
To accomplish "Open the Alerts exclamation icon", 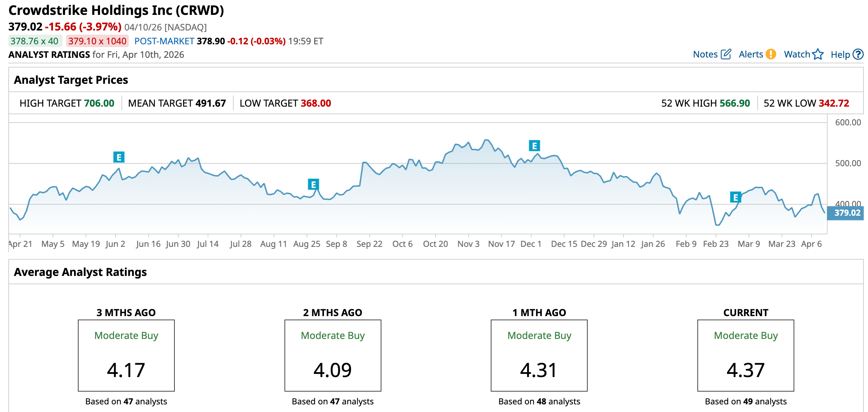I will [771, 54].
